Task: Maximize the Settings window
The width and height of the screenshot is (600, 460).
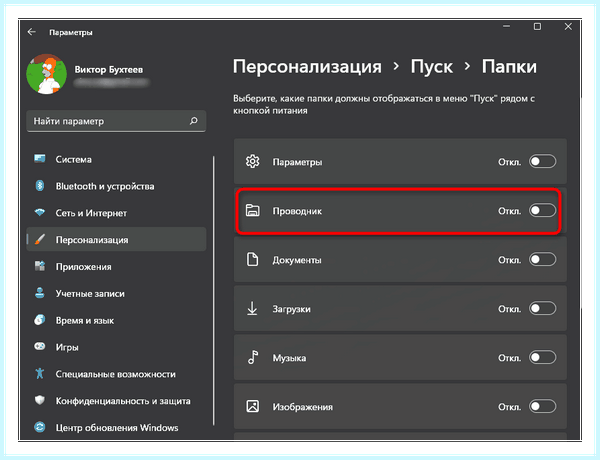Action: tap(537, 26)
